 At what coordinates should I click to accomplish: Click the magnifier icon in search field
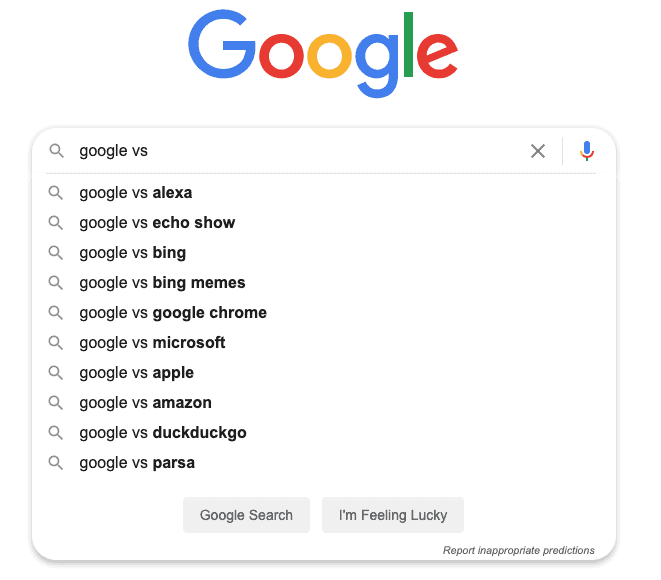tap(56, 150)
